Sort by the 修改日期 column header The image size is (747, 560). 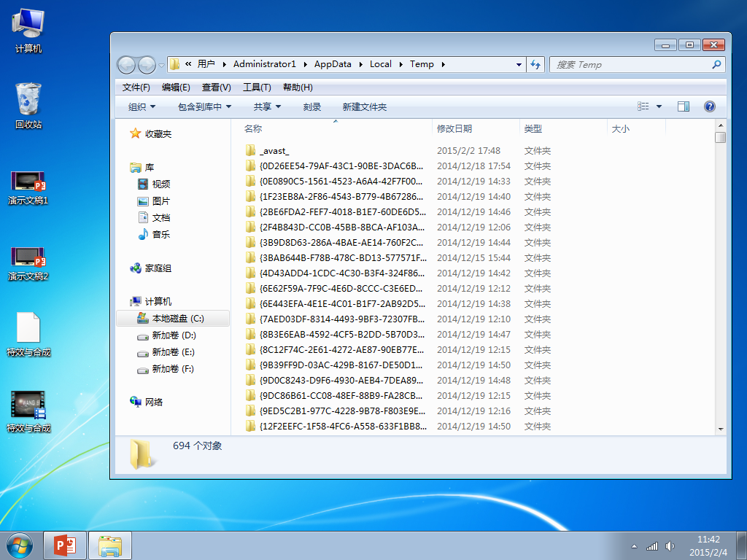(476, 128)
